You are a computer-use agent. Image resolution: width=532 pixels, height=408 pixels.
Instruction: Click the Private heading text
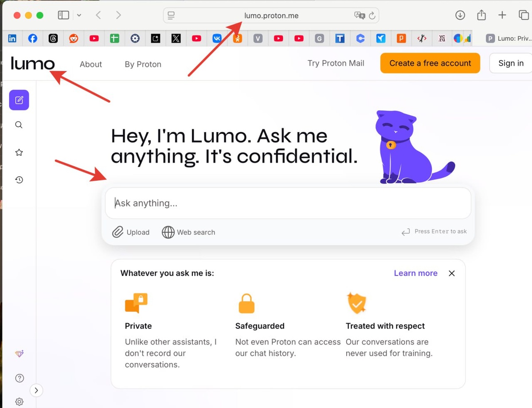(x=138, y=326)
